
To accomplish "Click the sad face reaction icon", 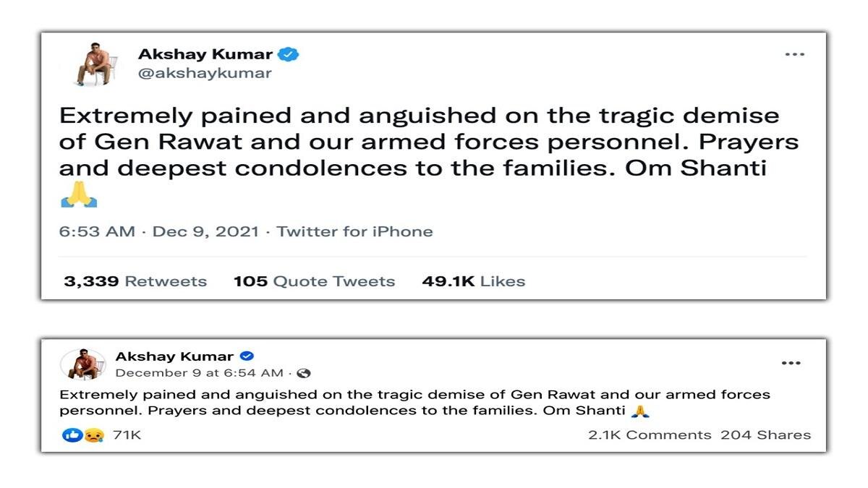I will 93,435.
